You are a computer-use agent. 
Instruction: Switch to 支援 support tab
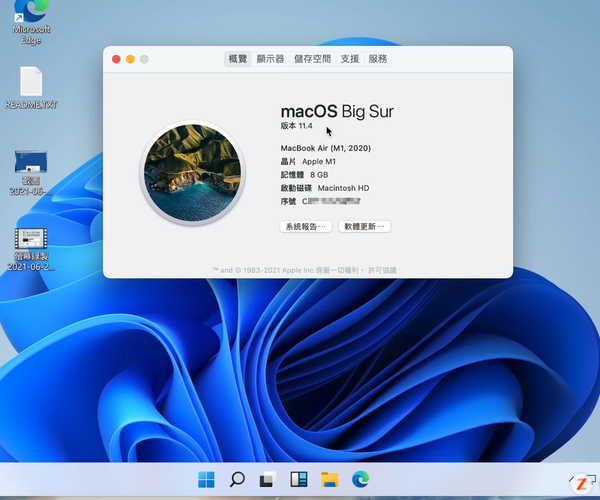coord(350,59)
